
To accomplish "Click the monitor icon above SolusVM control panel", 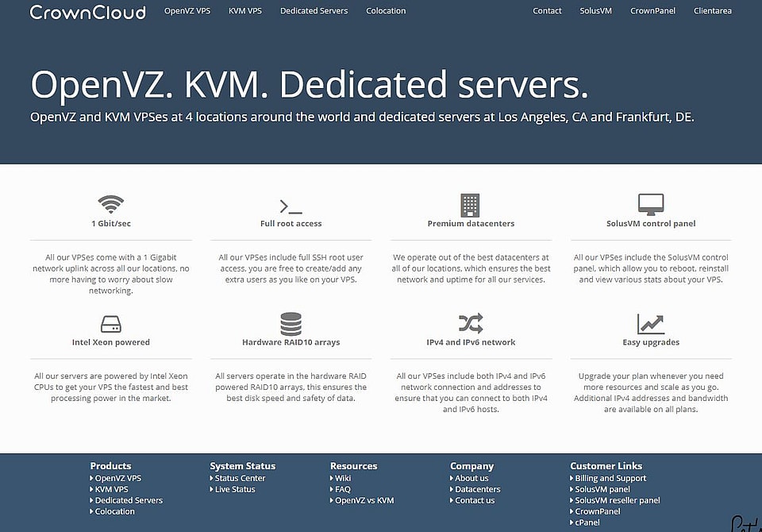I will coord(651,205).
